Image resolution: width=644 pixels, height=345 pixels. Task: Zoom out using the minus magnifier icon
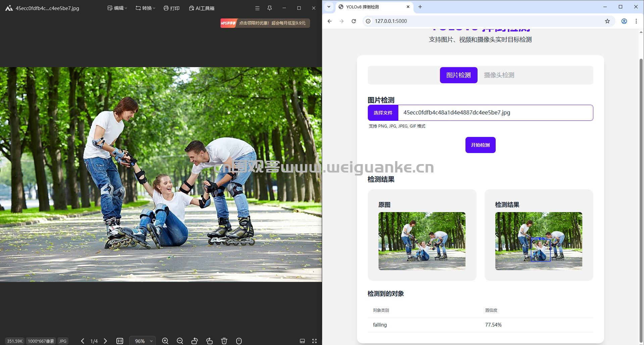pyautogui.click(x=180, y=341)
